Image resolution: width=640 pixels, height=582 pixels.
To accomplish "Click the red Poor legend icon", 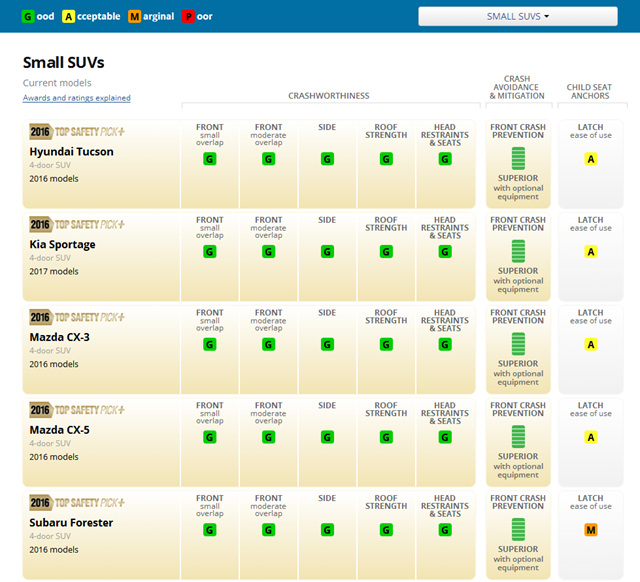I will pos(188,17).
